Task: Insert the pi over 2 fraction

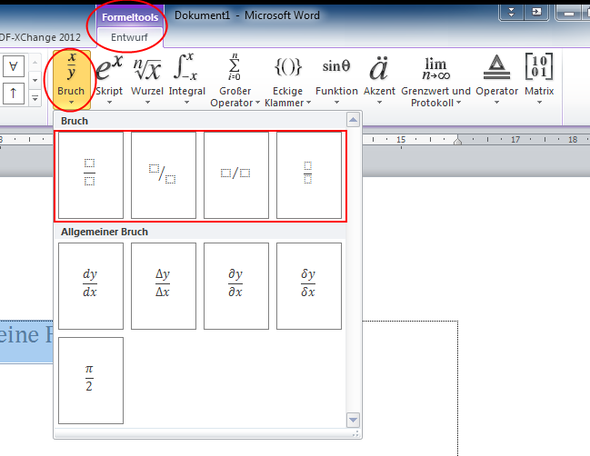Action: tap(91, 380)
